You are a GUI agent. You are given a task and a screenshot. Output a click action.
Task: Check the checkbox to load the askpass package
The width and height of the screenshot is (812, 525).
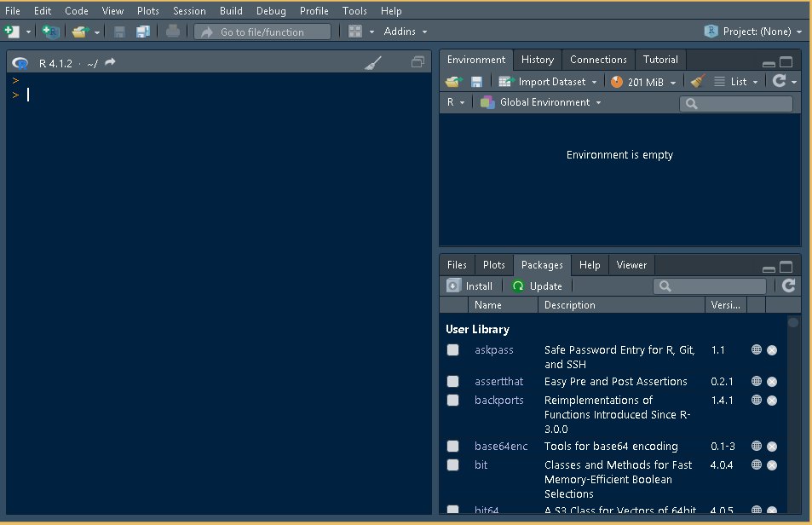pos(452,350)
